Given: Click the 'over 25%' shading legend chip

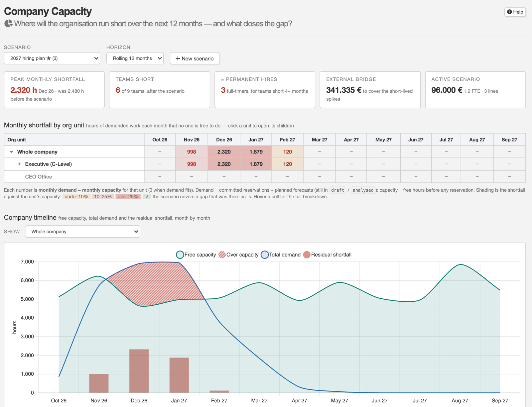Looking at the screenshot, I should click(x=128, y=197).
